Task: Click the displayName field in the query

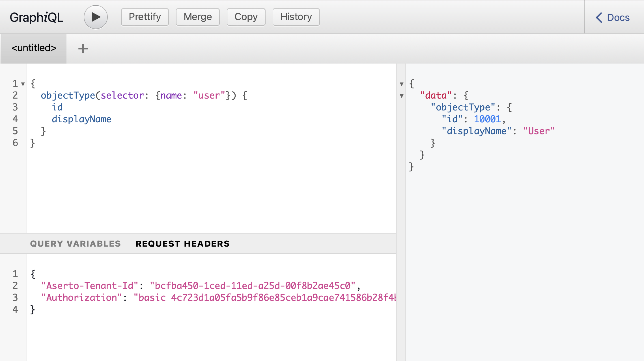Action: pos(81,119)
